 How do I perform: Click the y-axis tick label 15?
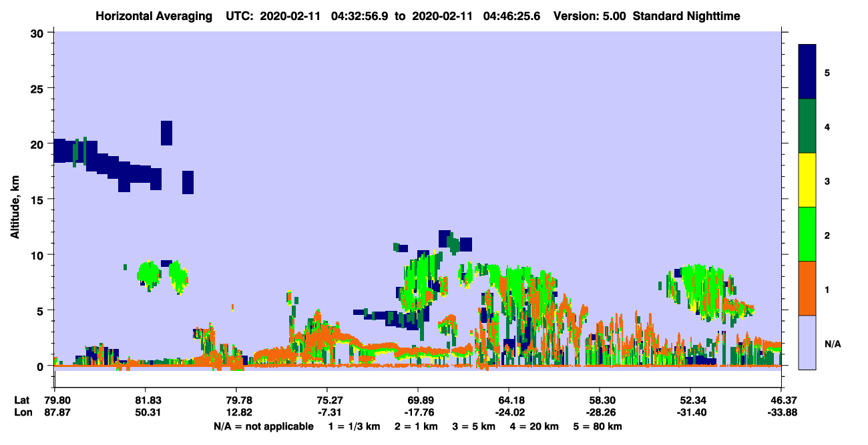pos(38,199)
